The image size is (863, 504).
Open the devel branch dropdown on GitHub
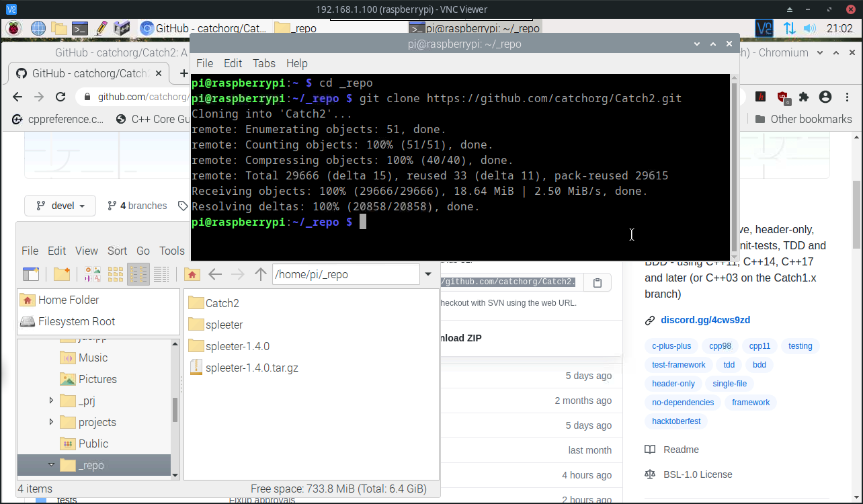point(60,206)
